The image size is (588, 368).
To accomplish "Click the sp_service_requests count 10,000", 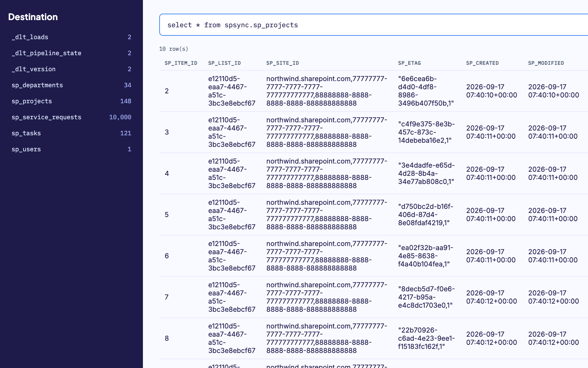I will [120, 117].
